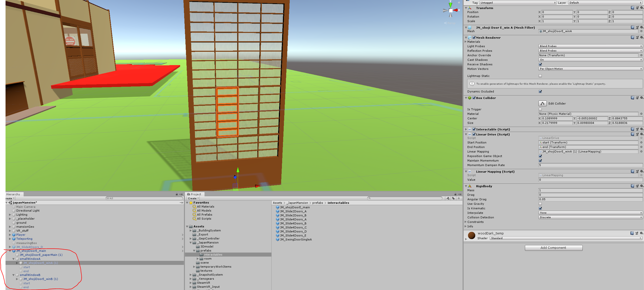The height and width of the screenshot is (290, 644).
Task: Collapse smallWindowB in Hierarchy
Action: 14,275
